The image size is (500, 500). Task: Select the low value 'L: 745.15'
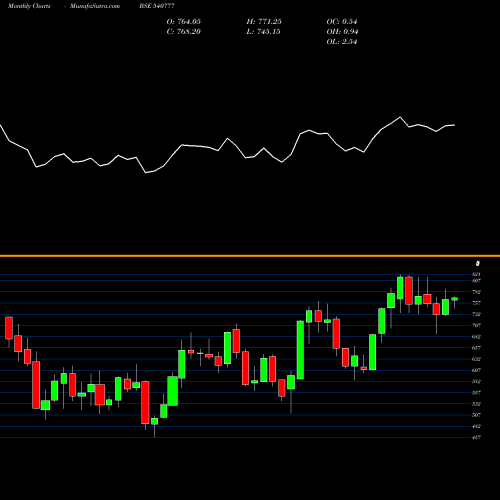pos(264,32)
